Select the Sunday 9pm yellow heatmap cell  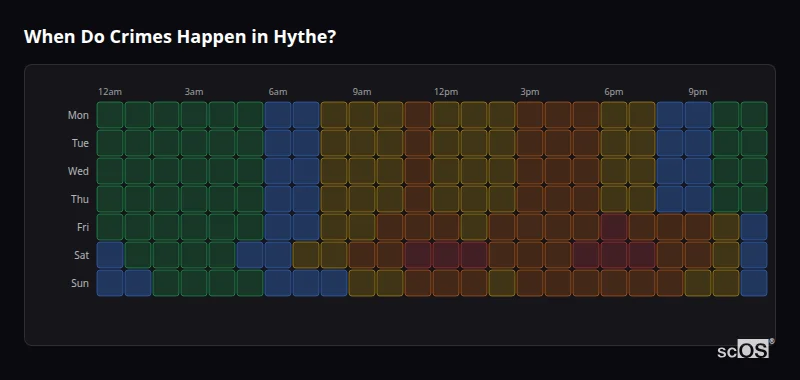click(698, 283)
